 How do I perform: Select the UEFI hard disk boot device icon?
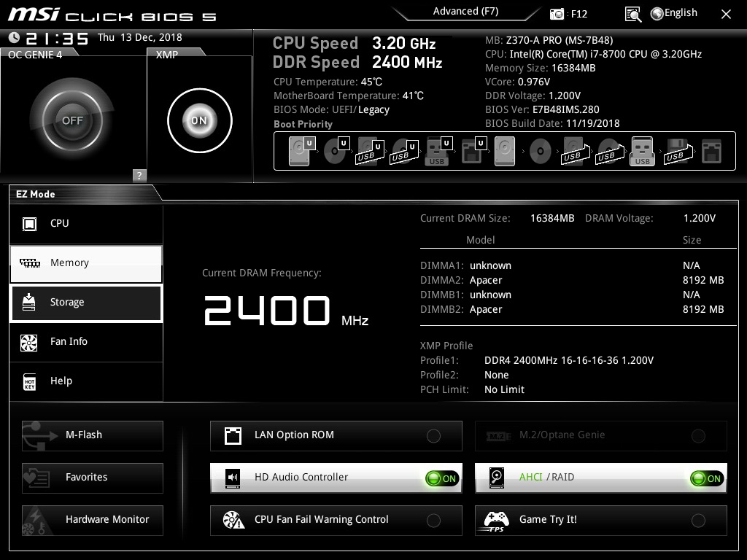pyautogui.click(x=301, y=151)
